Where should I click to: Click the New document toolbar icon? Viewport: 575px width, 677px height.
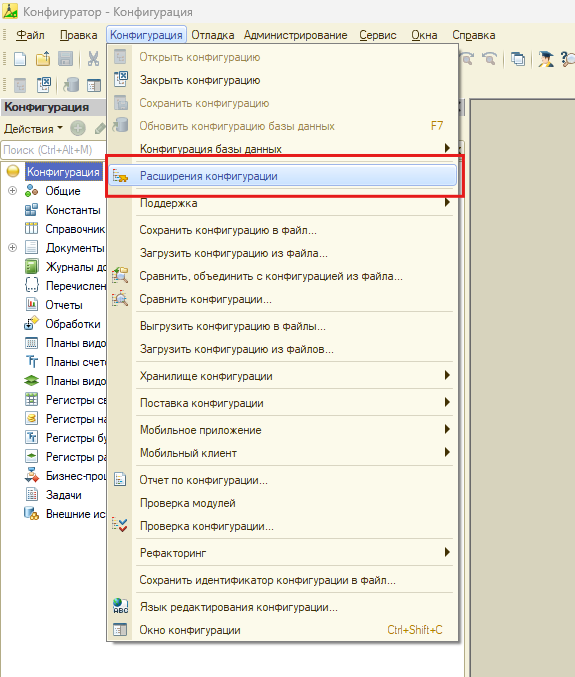click(20, 59)
